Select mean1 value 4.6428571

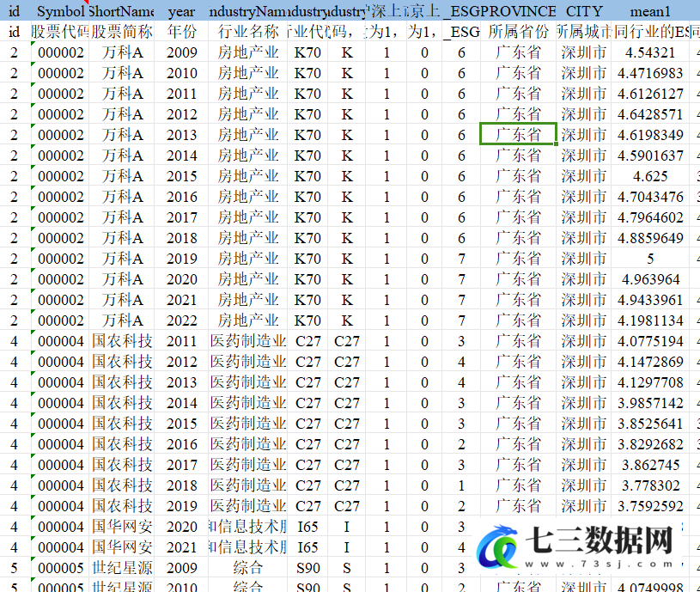[650, 114]
